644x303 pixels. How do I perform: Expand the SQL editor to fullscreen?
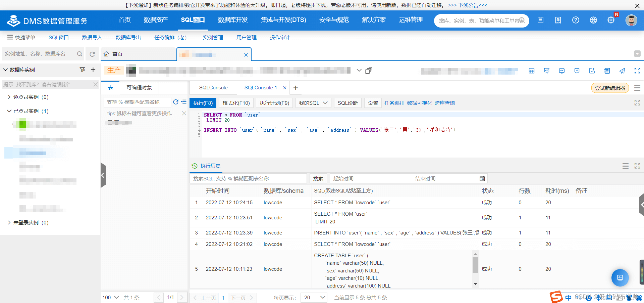[637, 103]
